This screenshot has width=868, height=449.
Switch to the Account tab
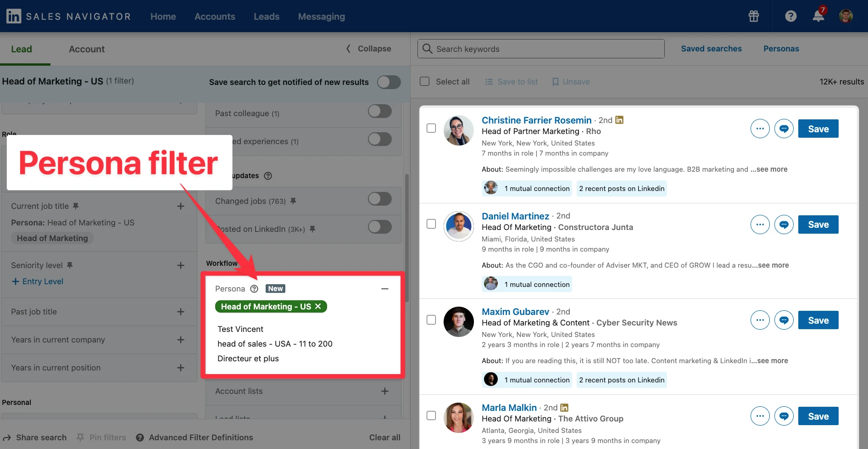[x=87, y=49]
